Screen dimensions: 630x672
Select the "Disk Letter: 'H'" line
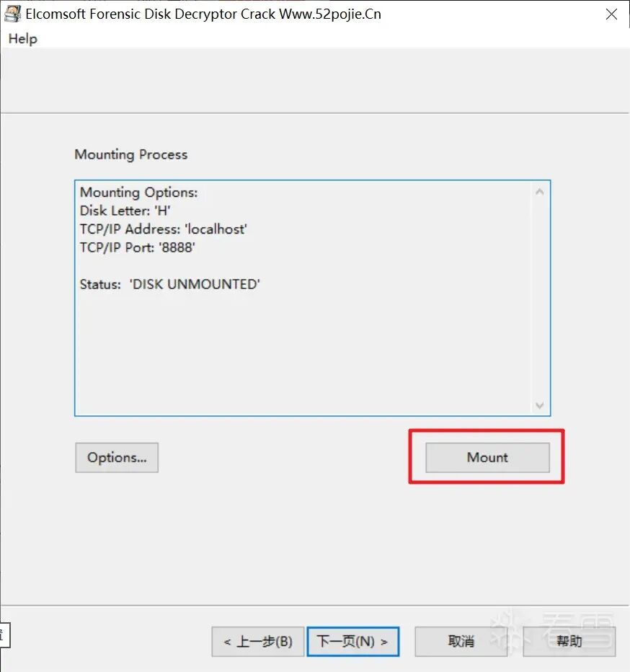pos(125,211)
